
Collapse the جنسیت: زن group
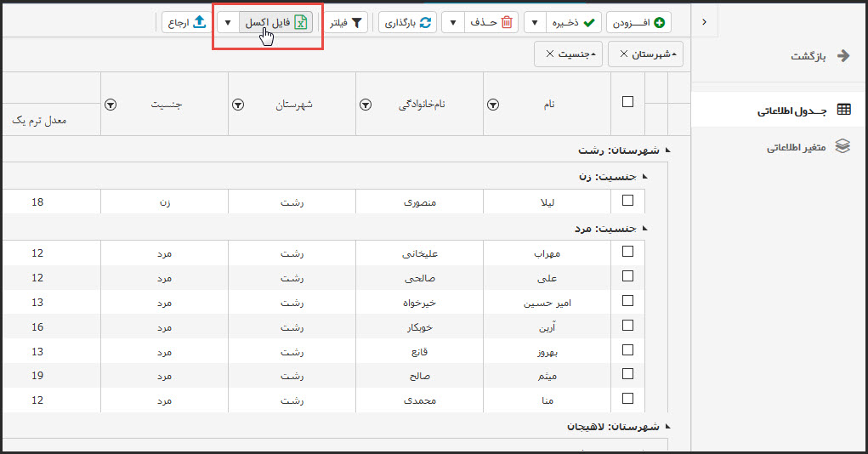pos(645,177)
